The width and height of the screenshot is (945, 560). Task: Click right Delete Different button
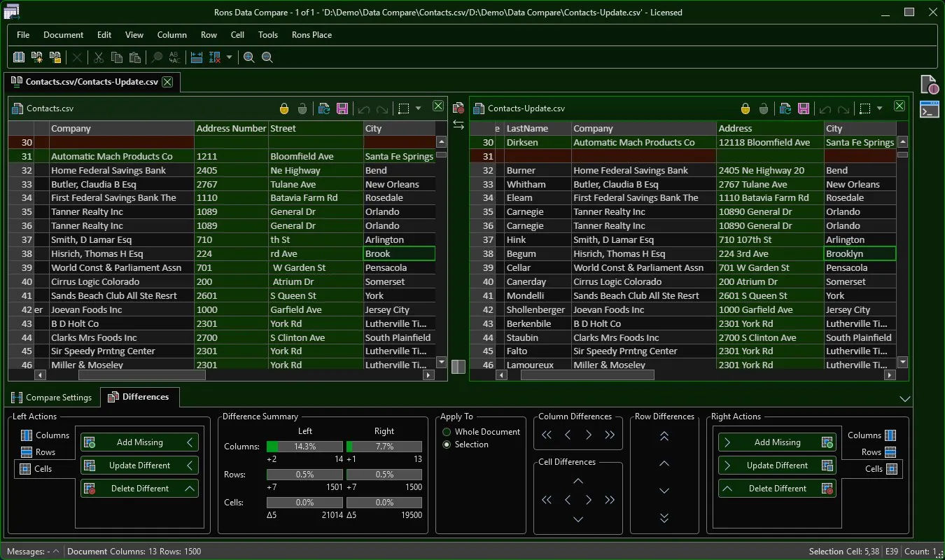777,489
